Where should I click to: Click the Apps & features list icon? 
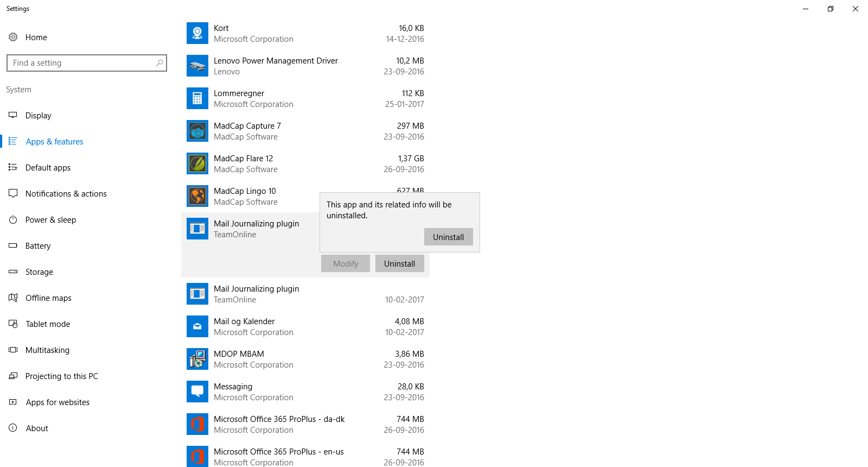13,141
